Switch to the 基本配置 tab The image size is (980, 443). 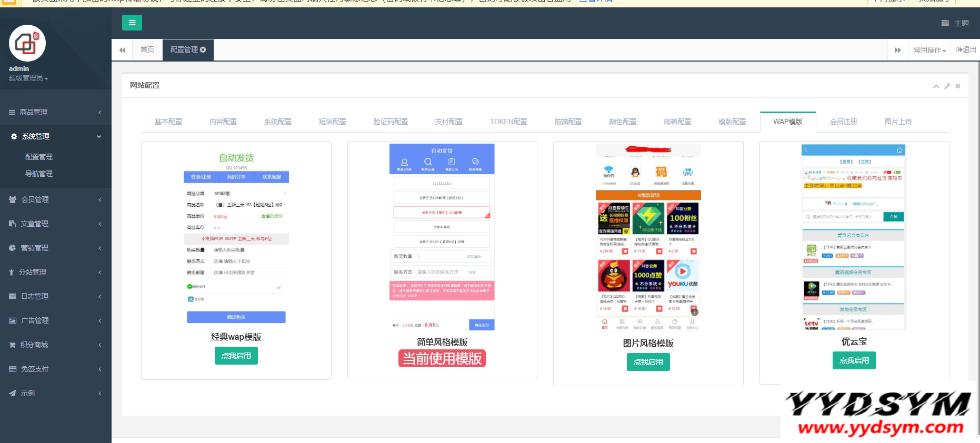pyautogui.click(x=168, y=122)
